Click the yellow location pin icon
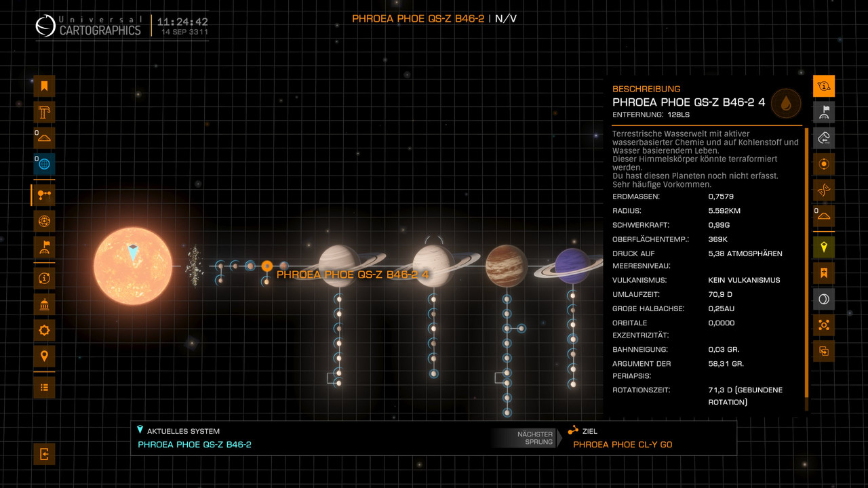The height and width of the screenshot is (488, 868). tap(824, 247)
